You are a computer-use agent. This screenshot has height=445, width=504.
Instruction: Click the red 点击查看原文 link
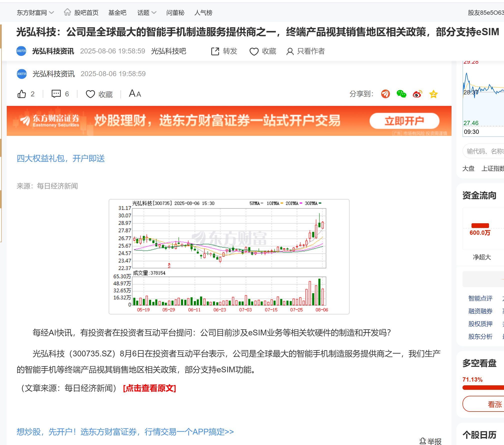[x=149, y=388]
